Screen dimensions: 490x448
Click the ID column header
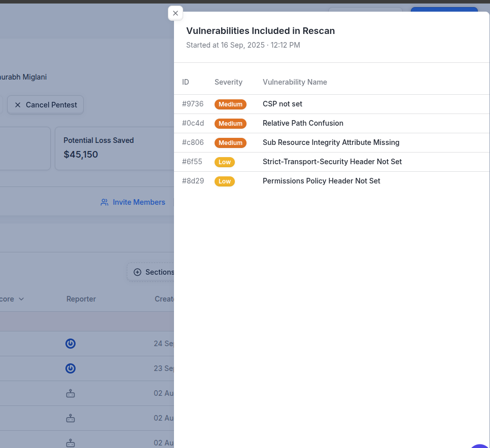click(186, 82)
